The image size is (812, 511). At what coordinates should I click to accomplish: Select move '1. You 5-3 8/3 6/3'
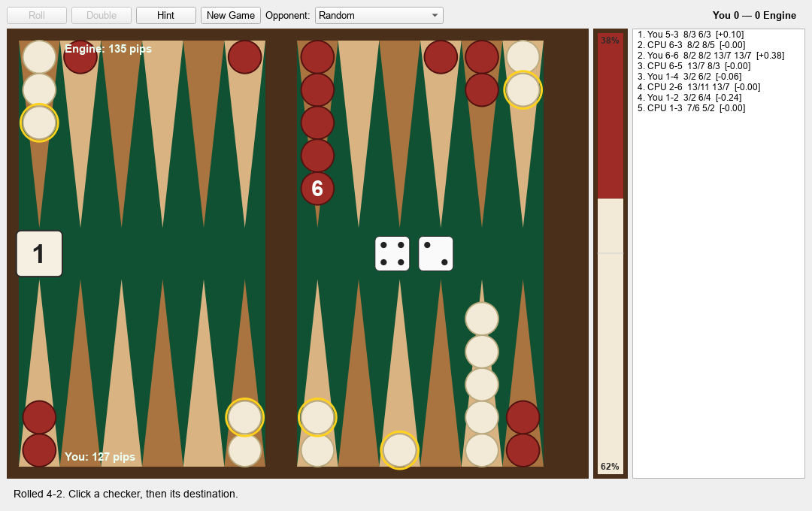click(691, 35)
